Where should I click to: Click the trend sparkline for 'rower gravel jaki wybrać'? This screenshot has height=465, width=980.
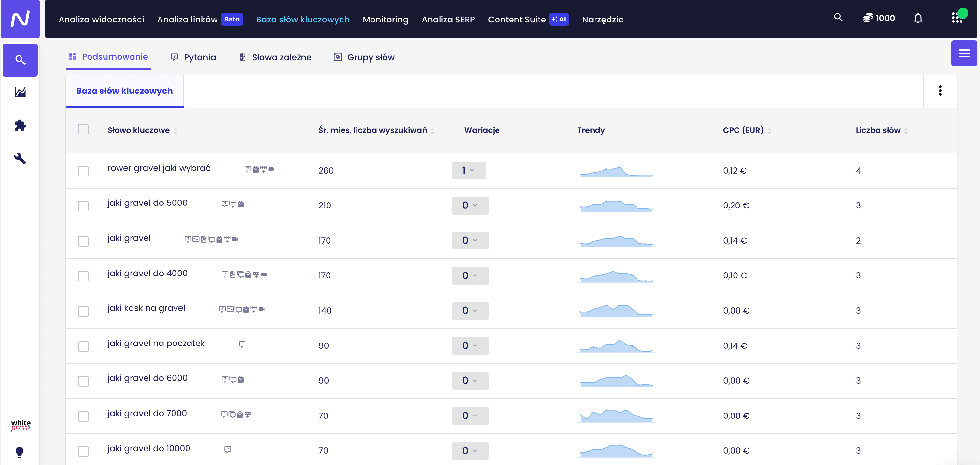(616, 171)
